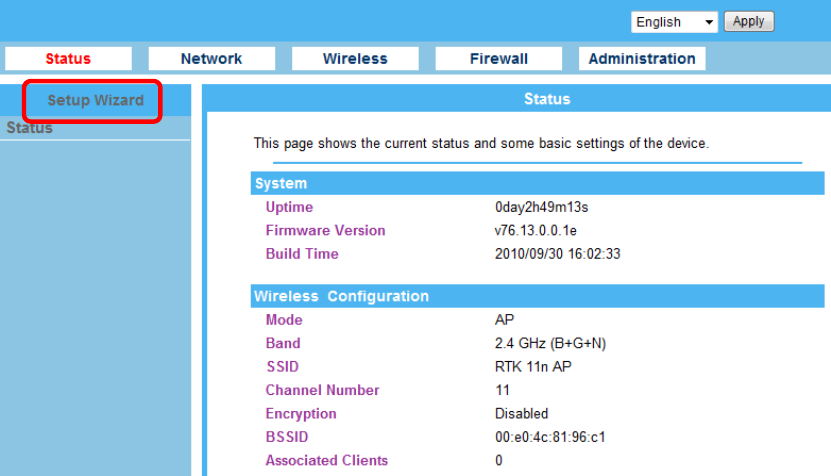Click the Build Time label
Image resolution: width=831 pixels, height=476 pixels.
tap(302, 254)
